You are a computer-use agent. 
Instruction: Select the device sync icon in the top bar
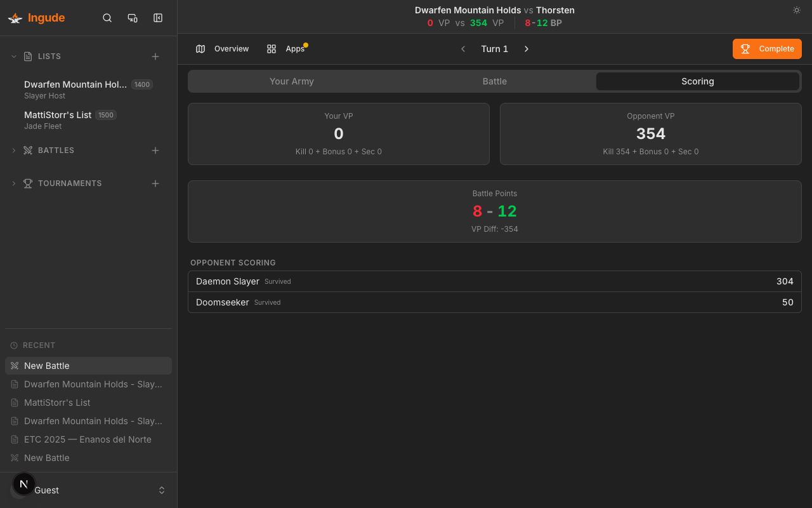132,18
